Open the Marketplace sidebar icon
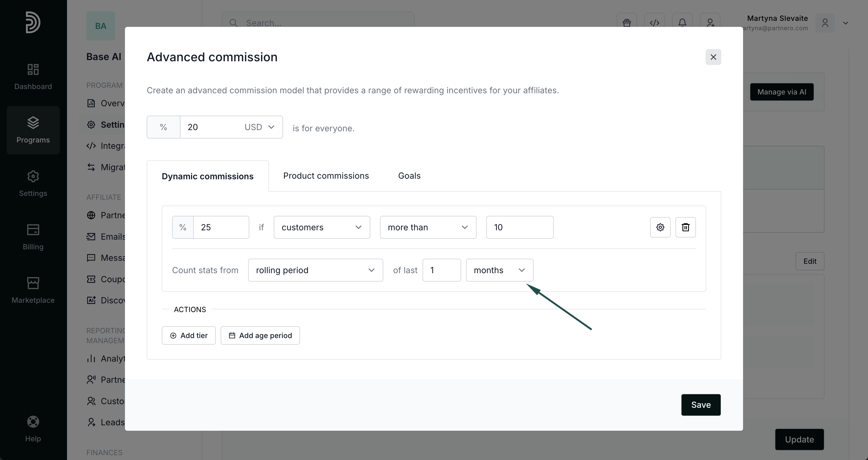Image resolution: width=868 pixels, height=460 pixels. (33, 290)
